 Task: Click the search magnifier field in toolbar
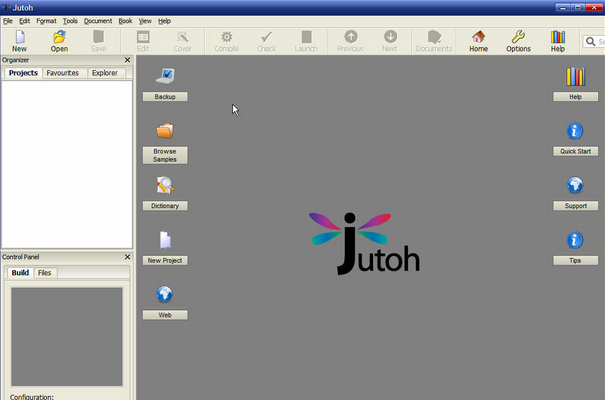593,41
